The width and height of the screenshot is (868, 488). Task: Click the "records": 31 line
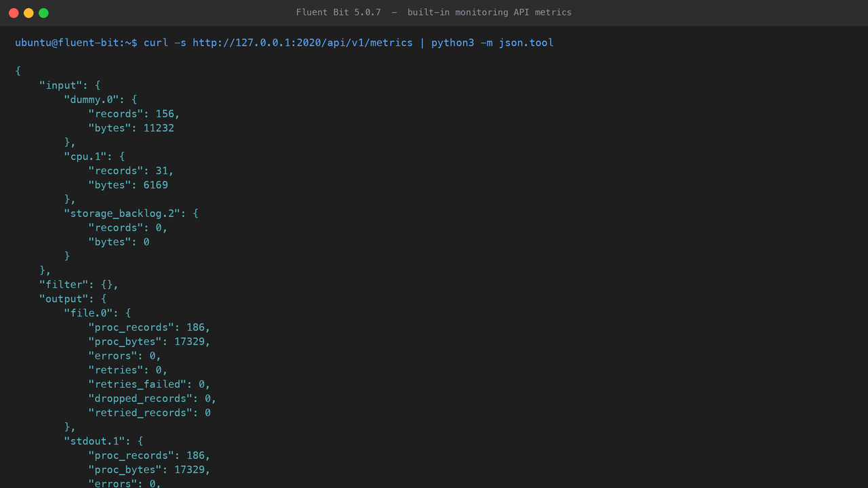[x=131, y=171]
